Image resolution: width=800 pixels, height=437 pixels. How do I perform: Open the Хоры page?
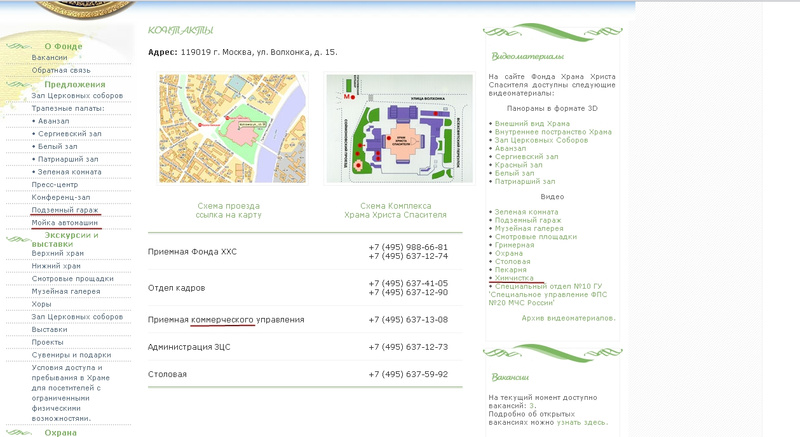coord(41,304)
